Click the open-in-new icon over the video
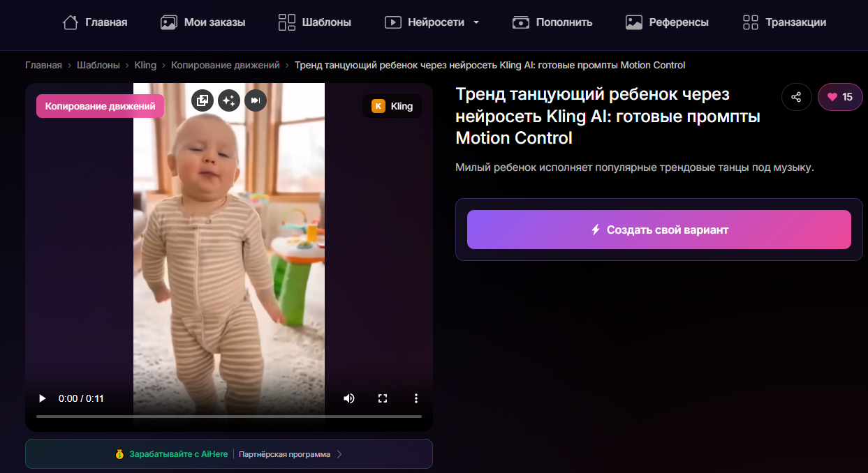Image resolution: width=868 pixels, height=473 pixels. (x=203, y=100)
